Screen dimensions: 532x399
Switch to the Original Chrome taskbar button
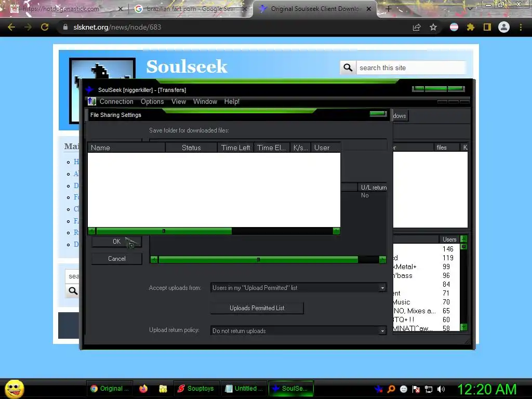click(110, 389)
